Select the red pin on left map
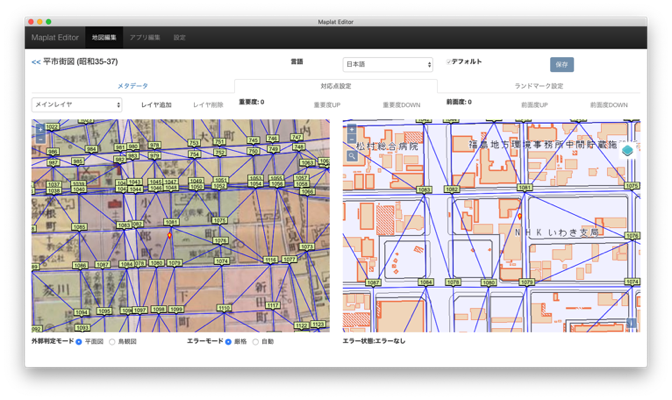672x400 pixels. (169, 235)
